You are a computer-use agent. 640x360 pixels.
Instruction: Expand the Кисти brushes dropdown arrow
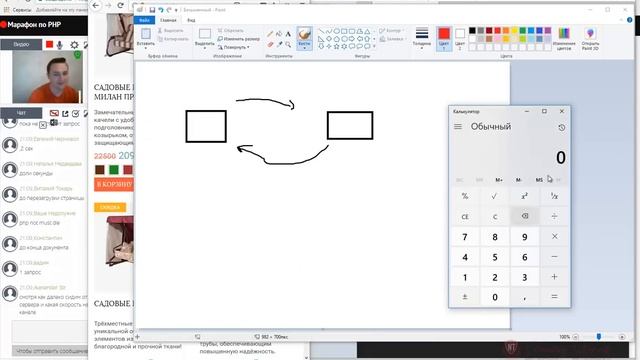304,48
